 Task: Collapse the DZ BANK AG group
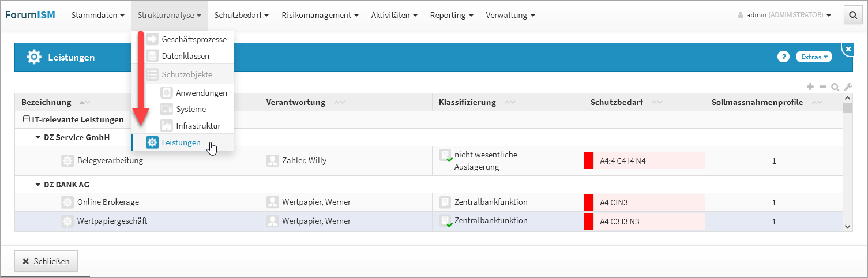click(x=38, y=185)
